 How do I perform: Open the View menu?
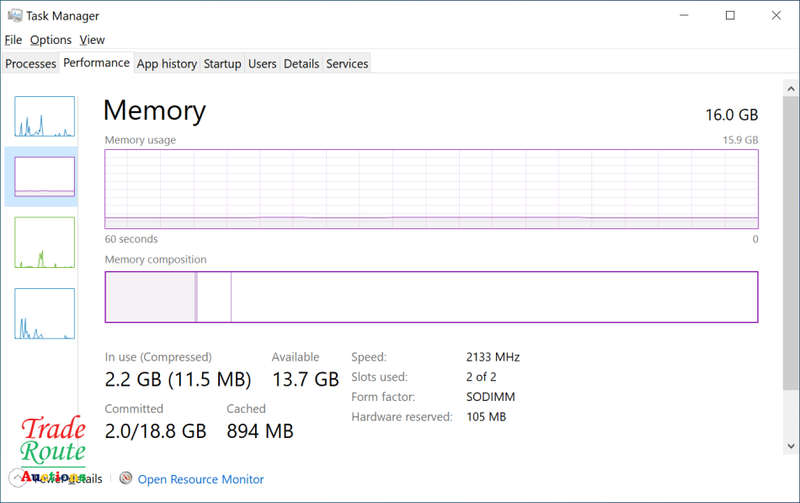tap(92, 40)
